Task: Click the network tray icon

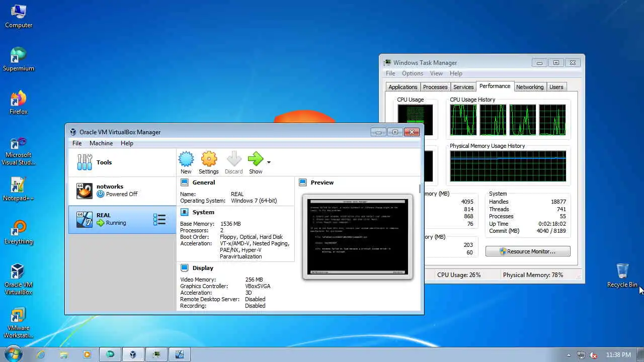Action: click(581, 355)
